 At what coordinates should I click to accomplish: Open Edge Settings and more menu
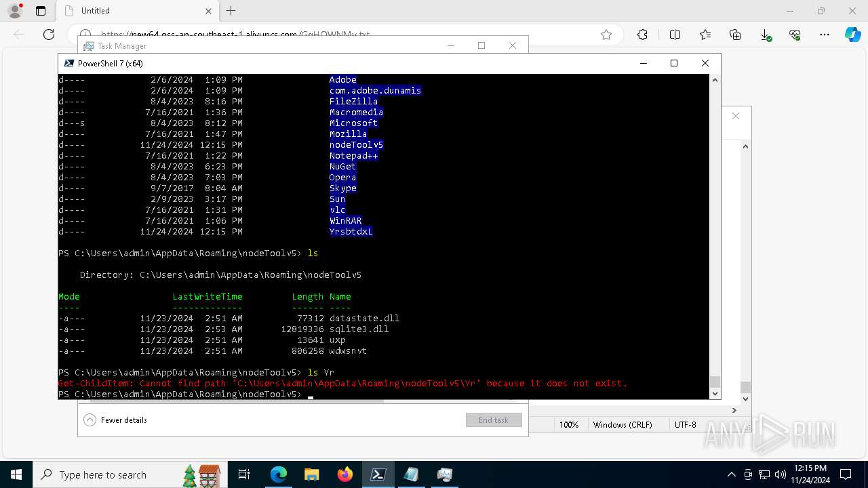(825, 35)
